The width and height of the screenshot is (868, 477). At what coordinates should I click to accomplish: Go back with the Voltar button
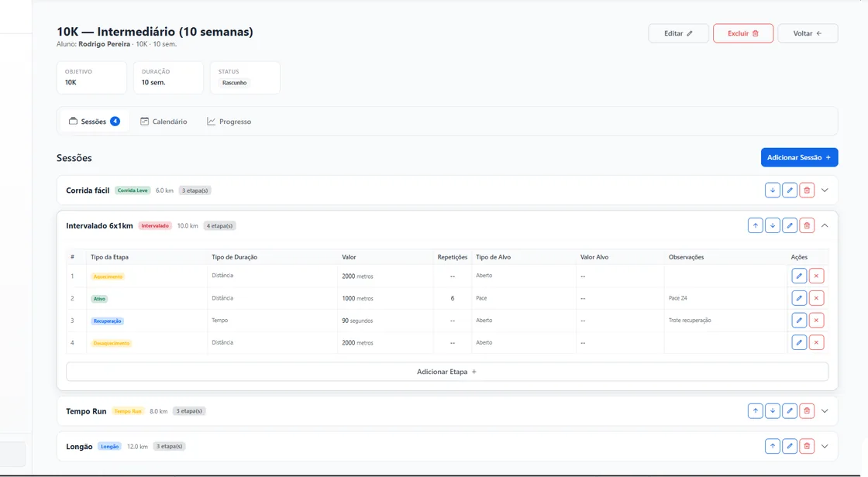coord(808,33)
